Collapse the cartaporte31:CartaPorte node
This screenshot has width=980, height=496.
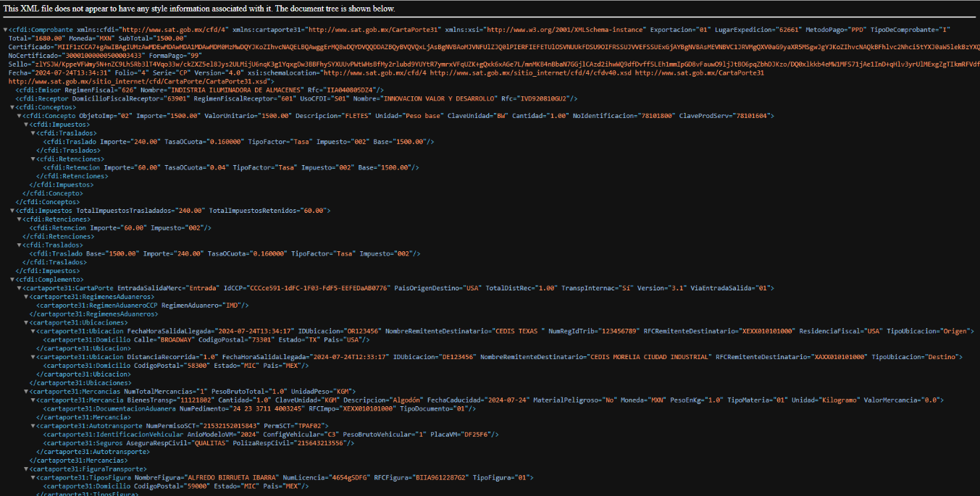coord(19,288)
